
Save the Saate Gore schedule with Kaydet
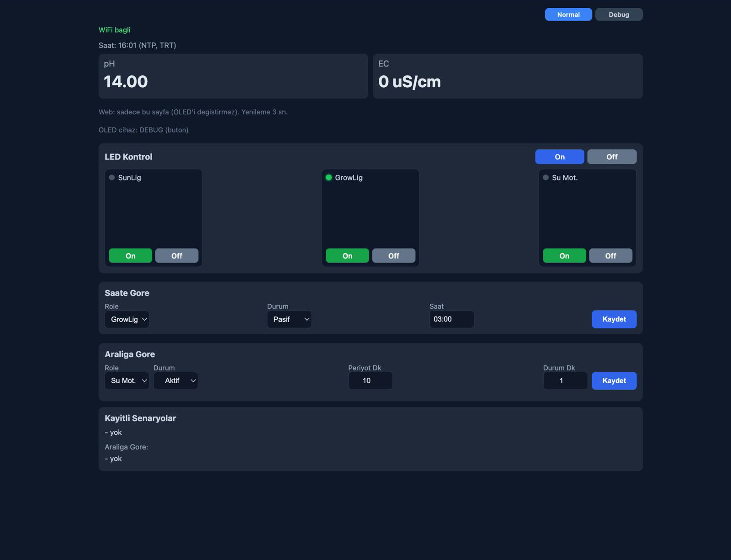614,319
